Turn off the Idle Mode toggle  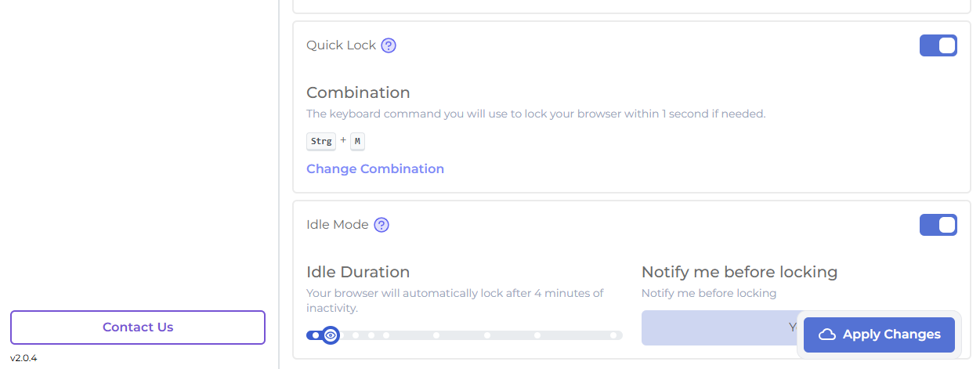click(x=938, y=225)
